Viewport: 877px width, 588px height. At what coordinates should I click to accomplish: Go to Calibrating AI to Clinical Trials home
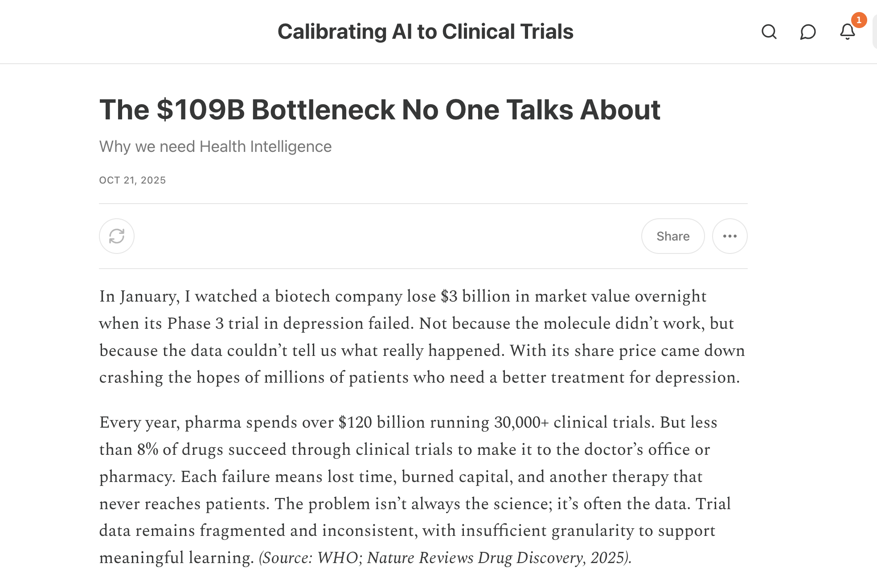point(425,32)
